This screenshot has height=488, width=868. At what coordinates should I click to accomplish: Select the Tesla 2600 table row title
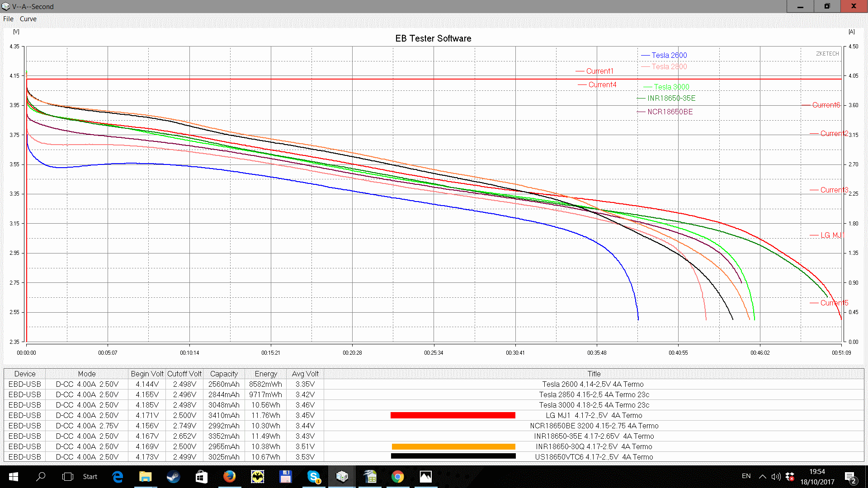pos(593,384)
